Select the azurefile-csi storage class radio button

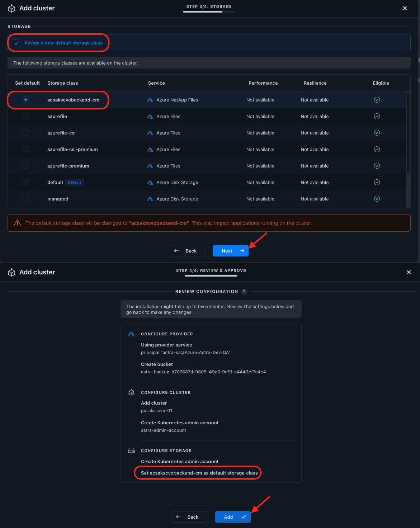click(26, 133)
